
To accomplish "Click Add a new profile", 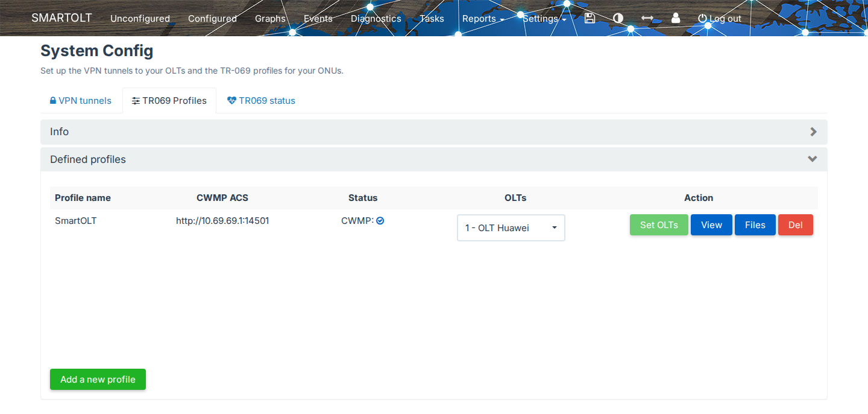I will (x=98, y=380).
